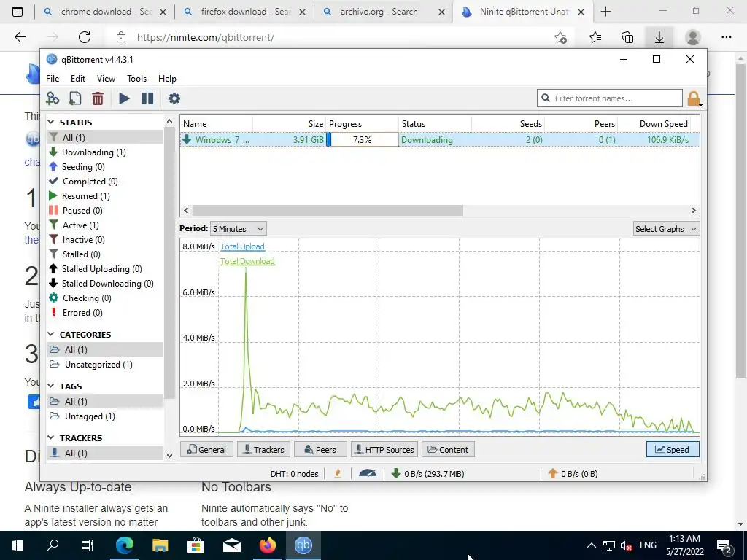Open the View menu

[x=106, y=79]
